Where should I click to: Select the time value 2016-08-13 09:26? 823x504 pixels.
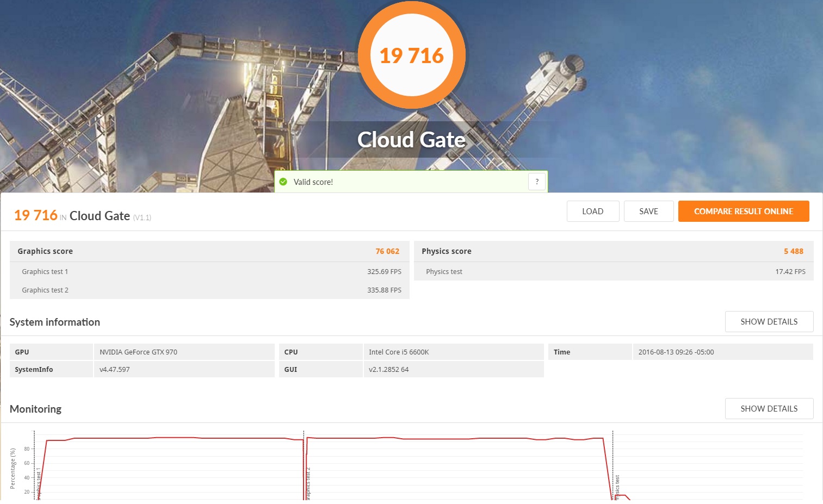(676, 352)
